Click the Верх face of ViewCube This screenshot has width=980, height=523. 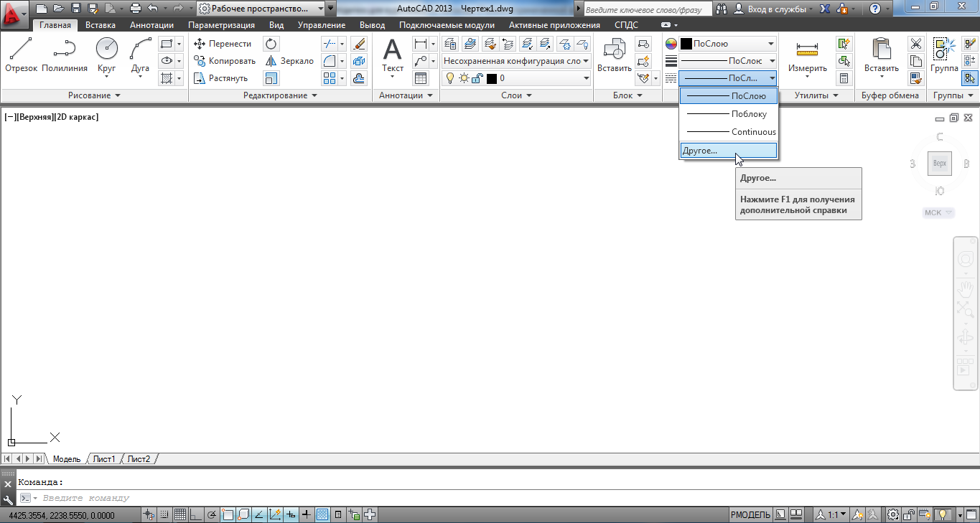click(x=939, y=164)
